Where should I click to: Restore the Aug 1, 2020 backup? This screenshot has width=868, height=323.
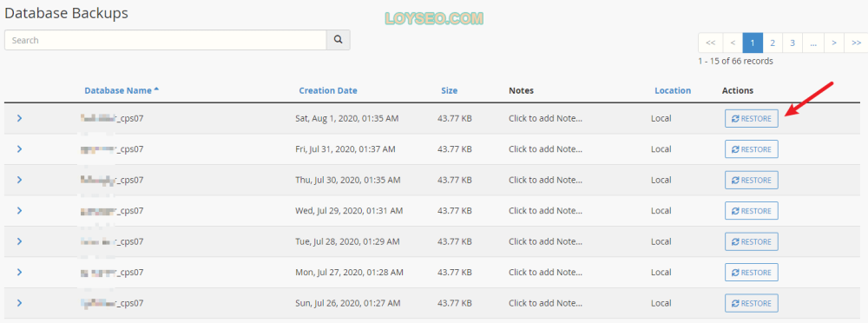751,119
